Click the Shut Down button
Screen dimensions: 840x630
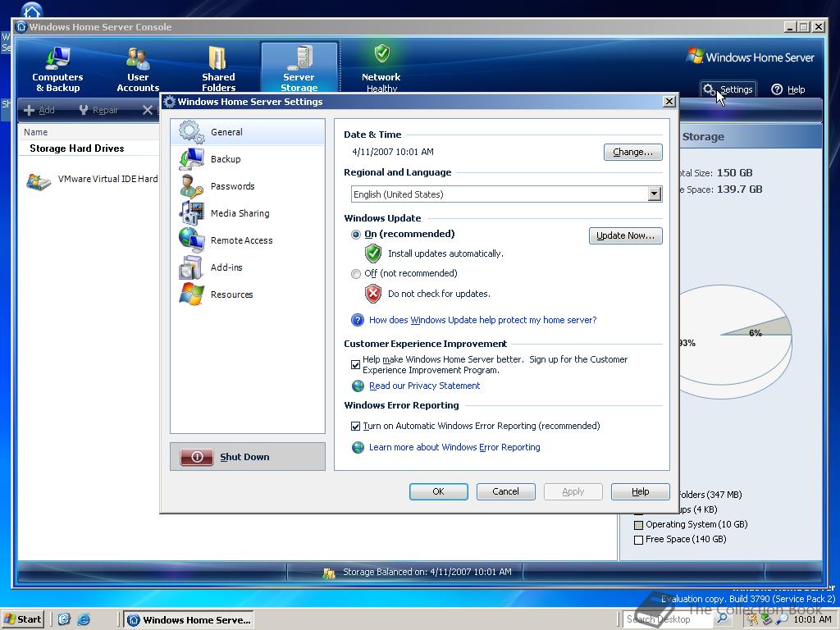click(248, 456)
